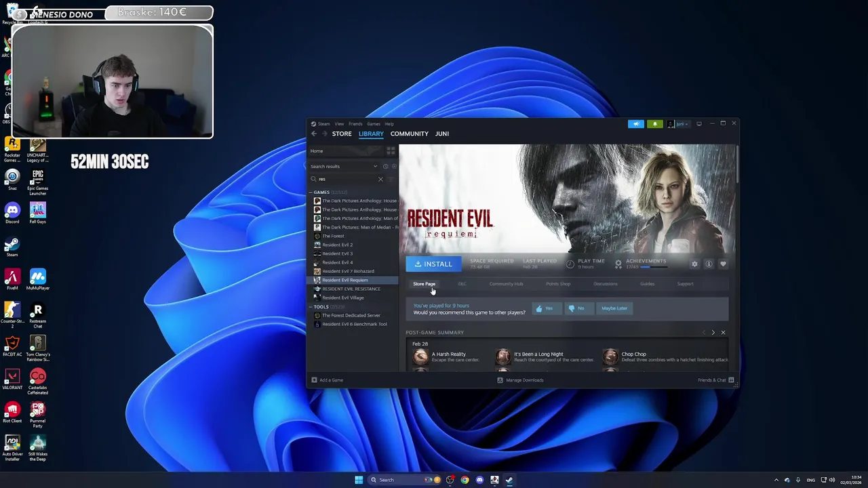The image size is (868, 488).
Task: Open Steam desktop shortcut
Action: point(12,247)
